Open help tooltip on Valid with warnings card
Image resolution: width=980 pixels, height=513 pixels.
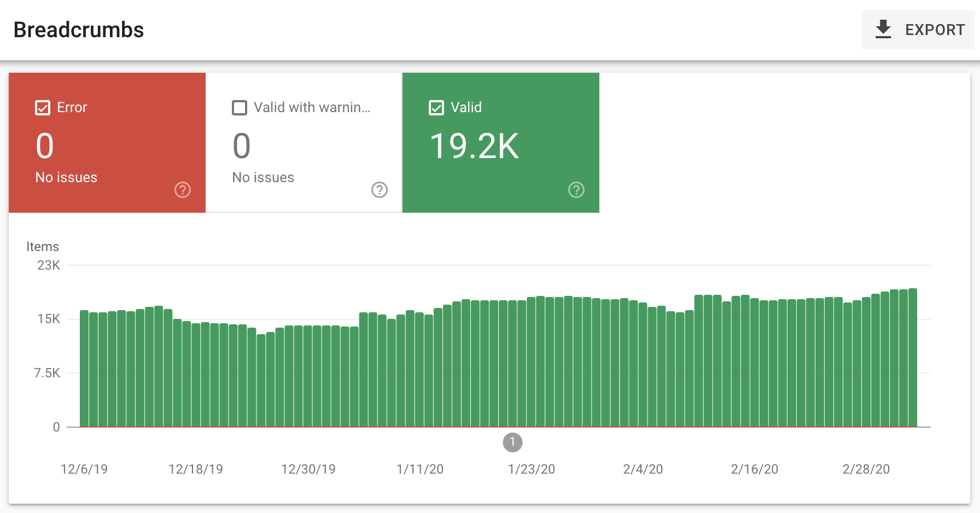click(x=380, y=190)
